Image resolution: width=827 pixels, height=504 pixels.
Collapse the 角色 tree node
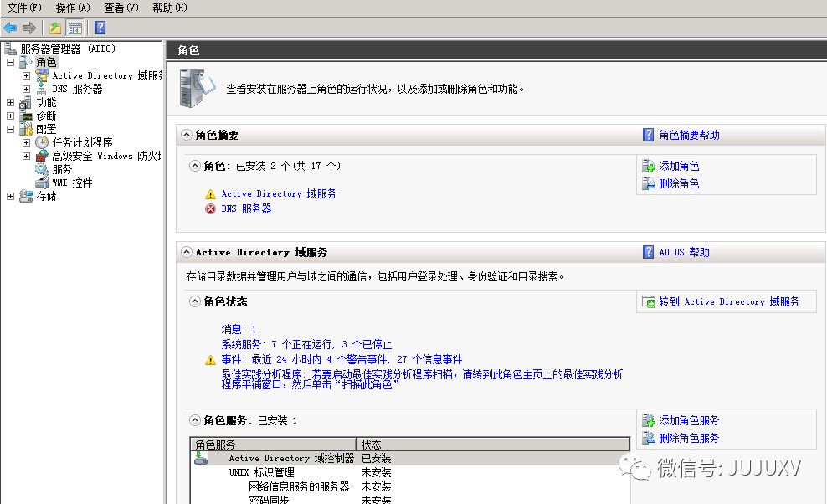pos(10,62)
